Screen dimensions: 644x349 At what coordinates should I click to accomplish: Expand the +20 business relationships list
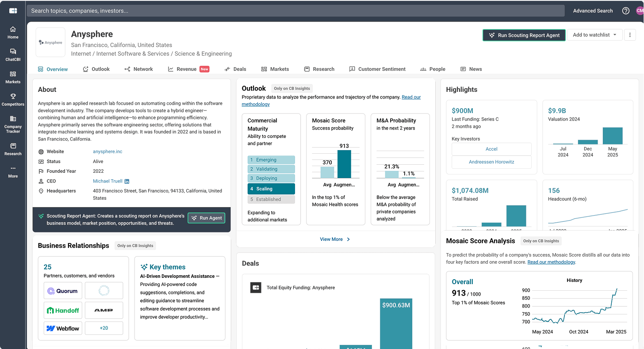coord(104,328)
